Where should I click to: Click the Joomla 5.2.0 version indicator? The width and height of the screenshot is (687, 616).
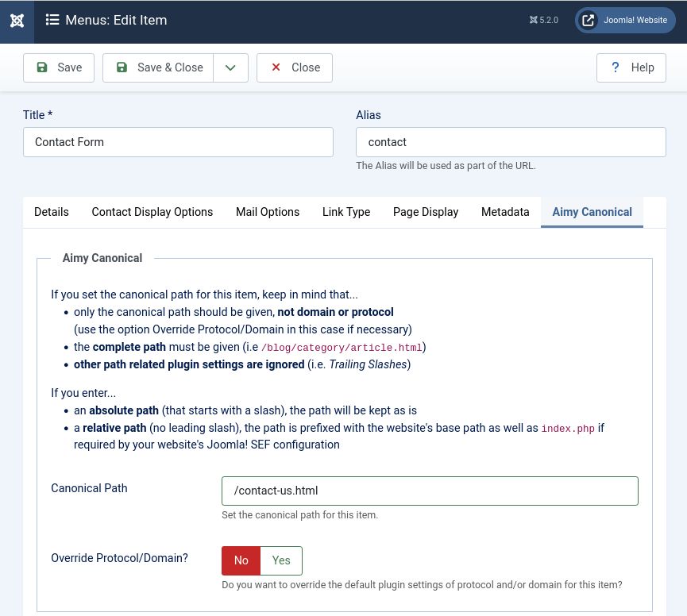544,20
